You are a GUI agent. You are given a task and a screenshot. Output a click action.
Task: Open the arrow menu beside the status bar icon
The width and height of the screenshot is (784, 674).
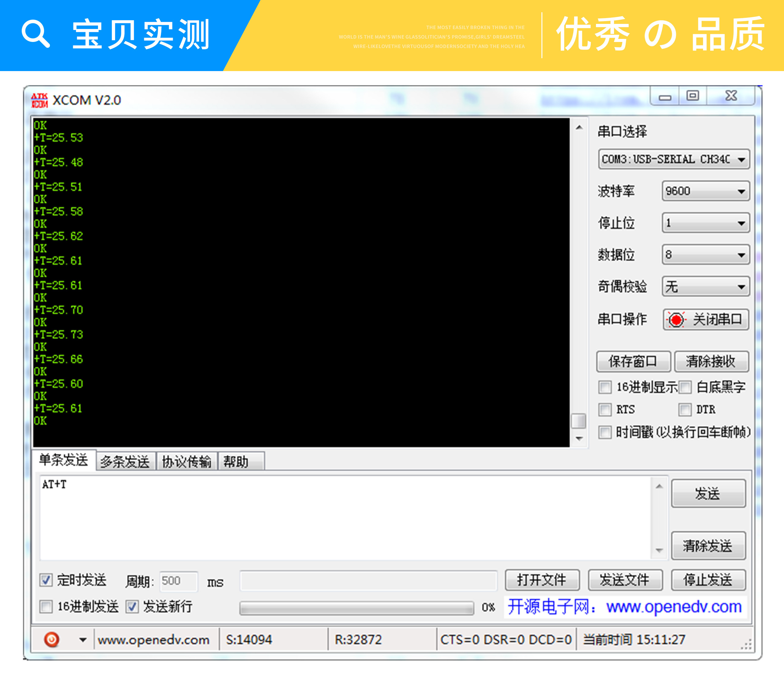[82, 640]
